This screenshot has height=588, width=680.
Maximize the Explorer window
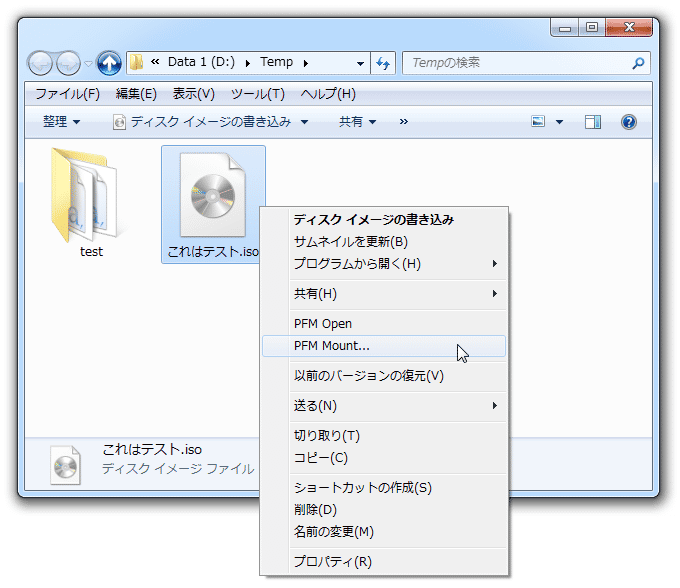click(x=592, y=28)
